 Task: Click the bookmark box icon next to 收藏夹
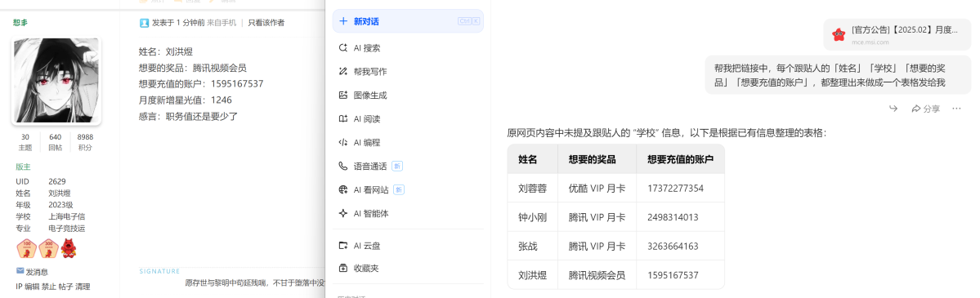click(342, 269)
